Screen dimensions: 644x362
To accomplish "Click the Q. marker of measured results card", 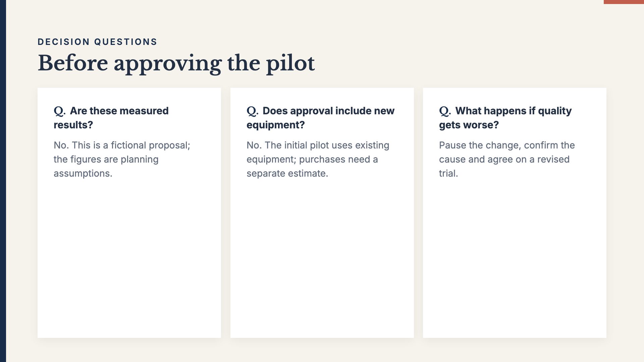I will click(x=60, y=111).
